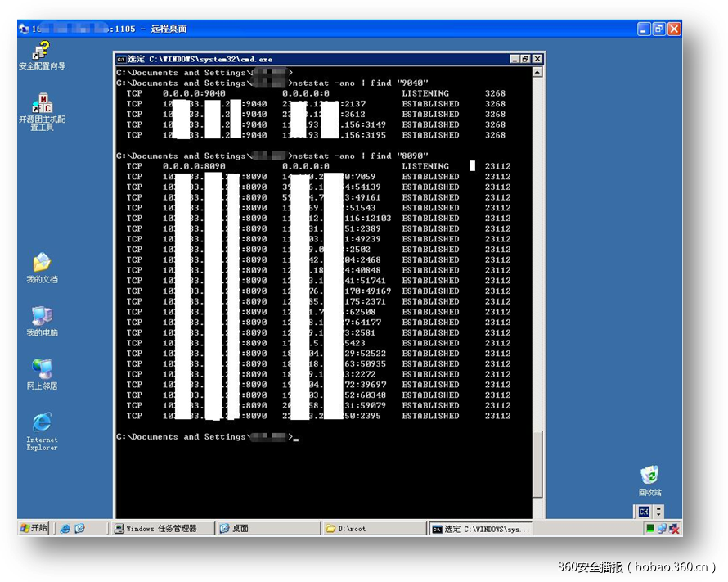Switch to 桌面 taskbar item

click(x=268, y=529)
